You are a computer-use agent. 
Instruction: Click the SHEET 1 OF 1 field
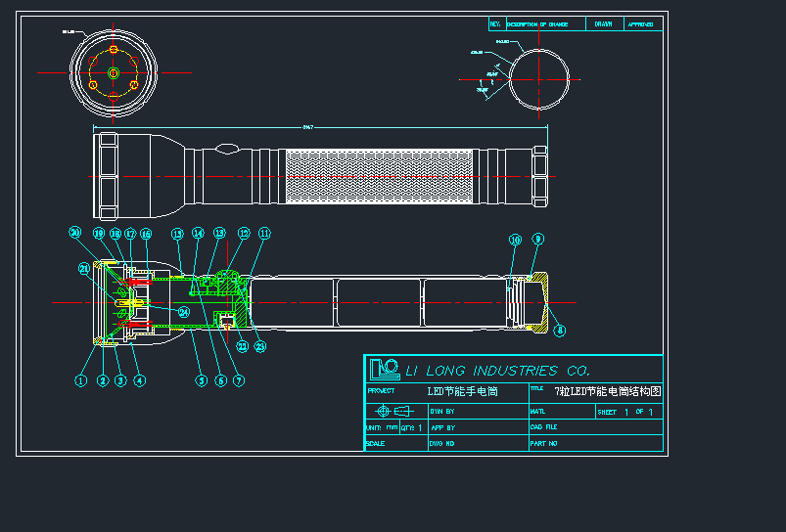[627, 412]
